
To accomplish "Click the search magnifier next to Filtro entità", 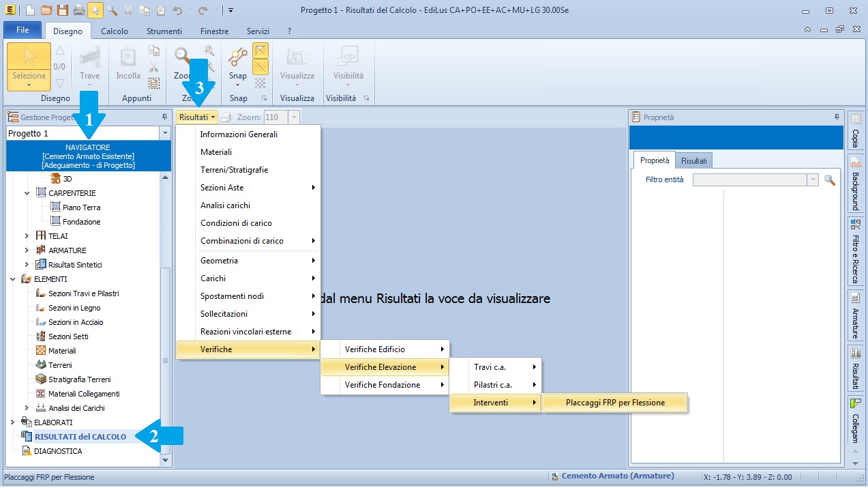I will coord(830,180).
